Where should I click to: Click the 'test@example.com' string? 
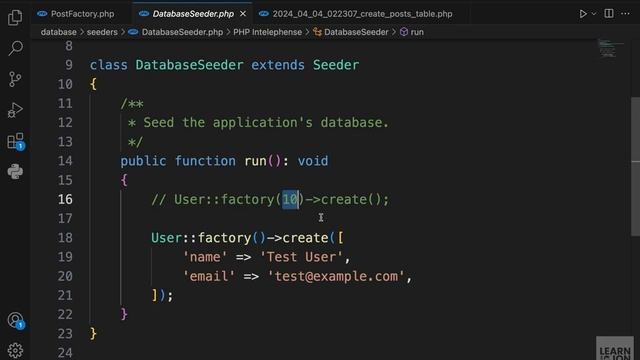[336, 276]
